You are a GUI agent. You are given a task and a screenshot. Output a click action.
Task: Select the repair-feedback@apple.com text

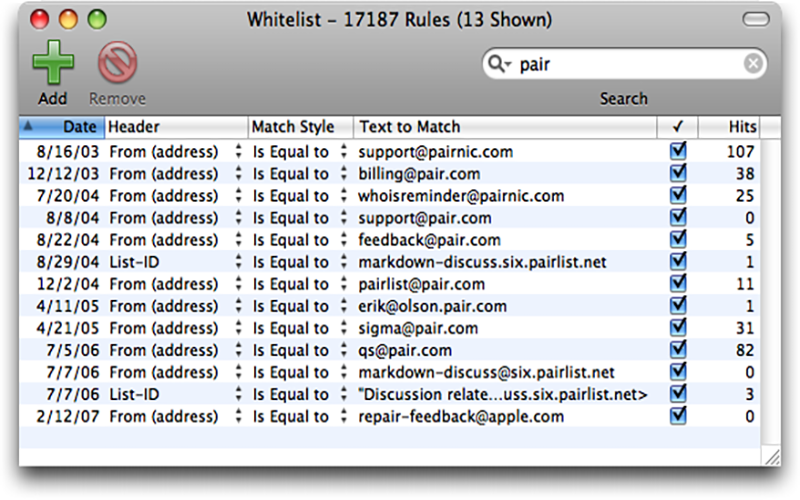(x=461, y=417)
